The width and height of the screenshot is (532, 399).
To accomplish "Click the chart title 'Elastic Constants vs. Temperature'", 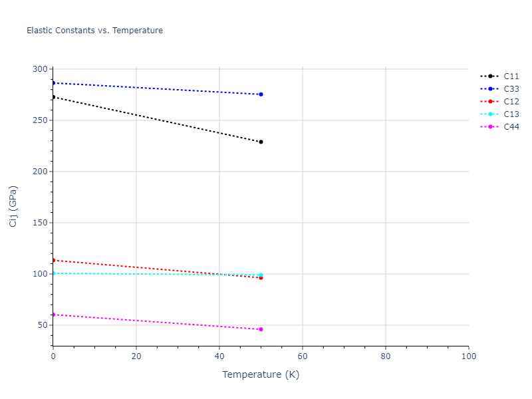I will tap(94, 31).
